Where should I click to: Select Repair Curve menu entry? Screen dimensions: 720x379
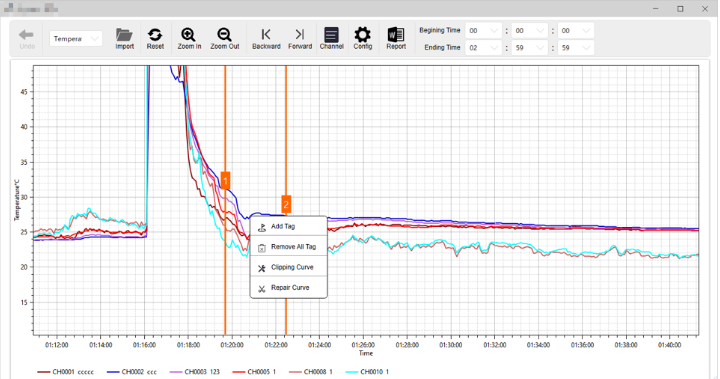288,288
